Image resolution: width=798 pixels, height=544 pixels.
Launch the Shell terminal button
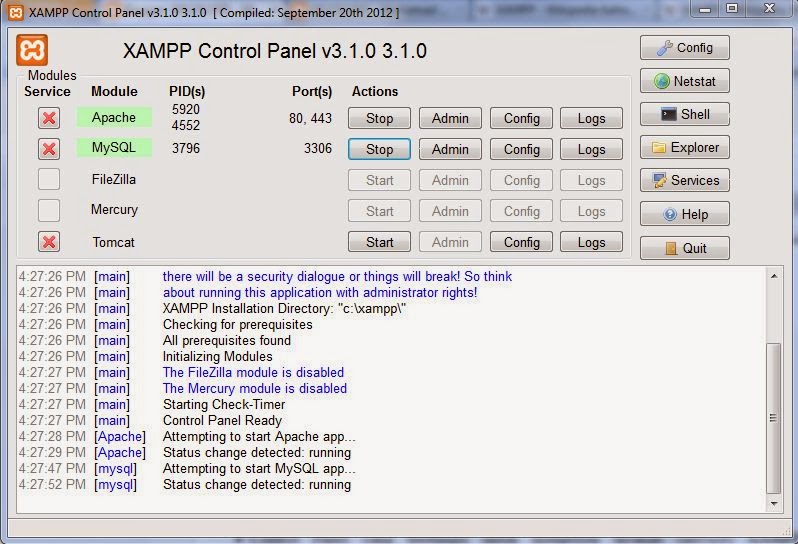[685, 114]
